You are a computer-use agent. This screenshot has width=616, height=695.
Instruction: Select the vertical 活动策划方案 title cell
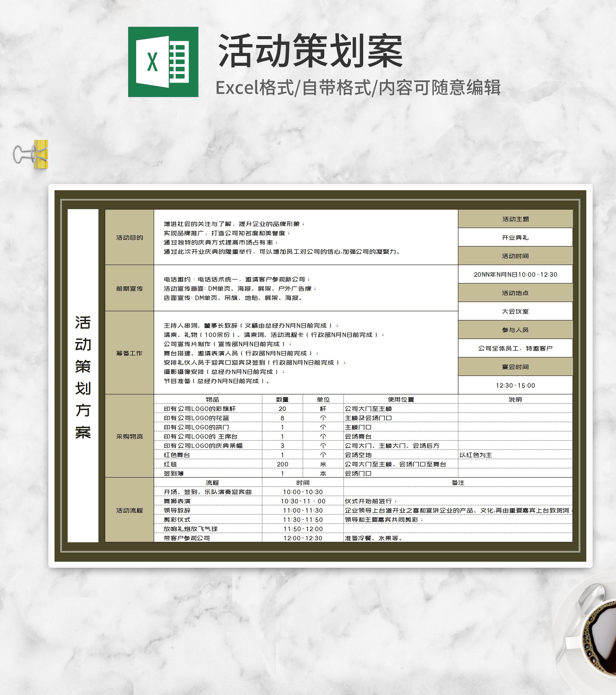83,375
